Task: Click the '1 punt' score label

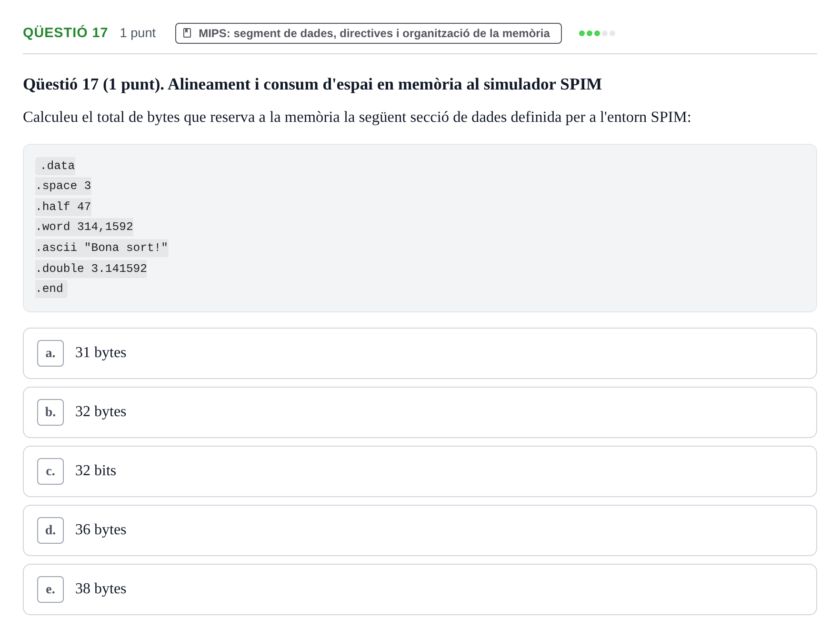Action: pos(138,33)
